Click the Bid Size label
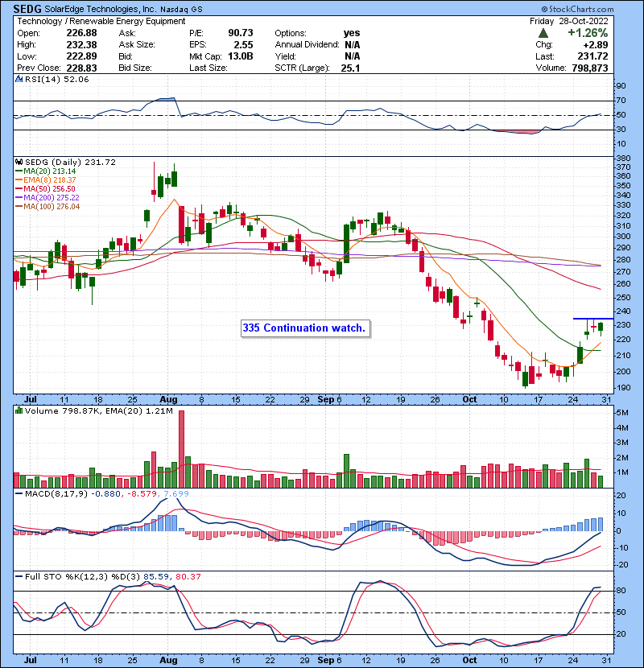This screenshot has height=668, width=644. pyautogui.click(x=135, y=68)
